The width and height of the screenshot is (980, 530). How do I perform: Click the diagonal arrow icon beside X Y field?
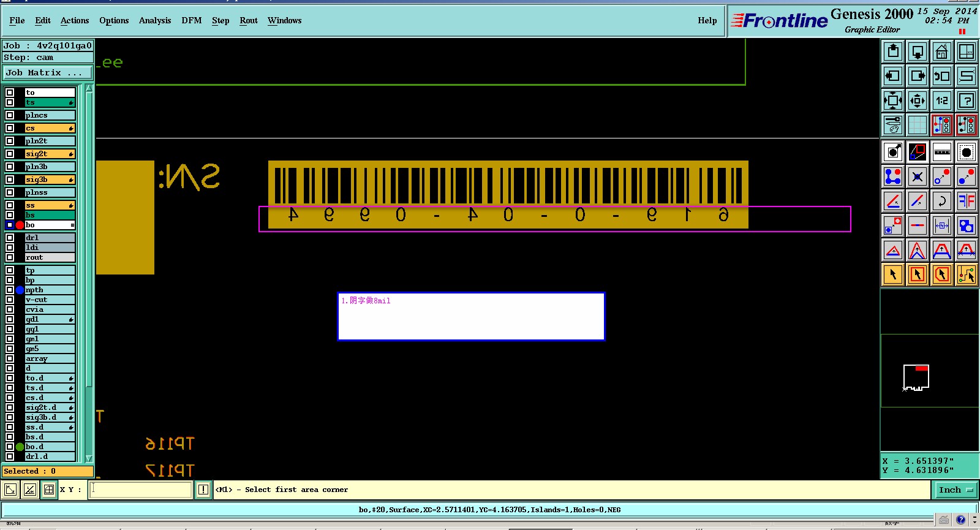pyautogui.click(x=10, y=490)
